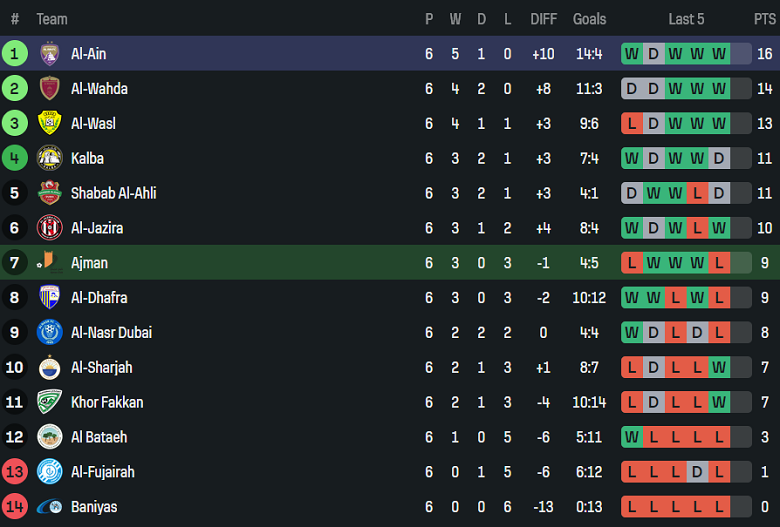Click the yellow Al-Wasl club crest
This screenshot has width=780, height=527.
click(x=49, y=123)
